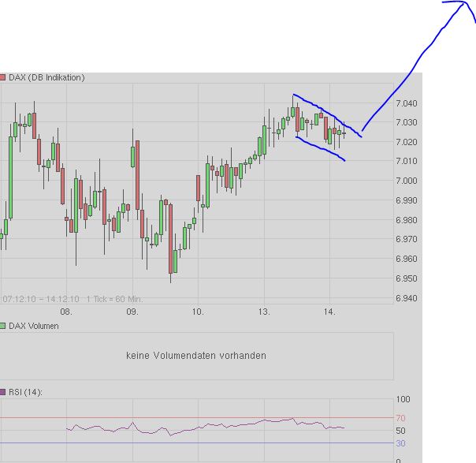The width and height of the screenshot is (476, 463).
Task: Click the RSI 30 oversold level label
Action: [400, 443]
